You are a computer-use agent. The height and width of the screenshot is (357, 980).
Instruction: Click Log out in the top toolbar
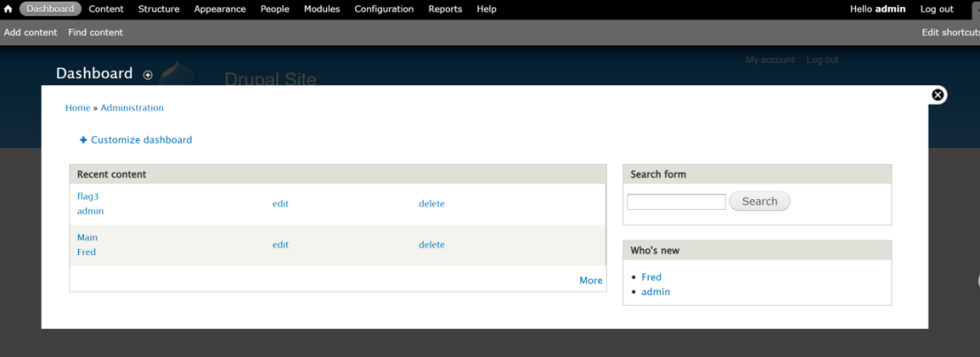click(937, 9)
